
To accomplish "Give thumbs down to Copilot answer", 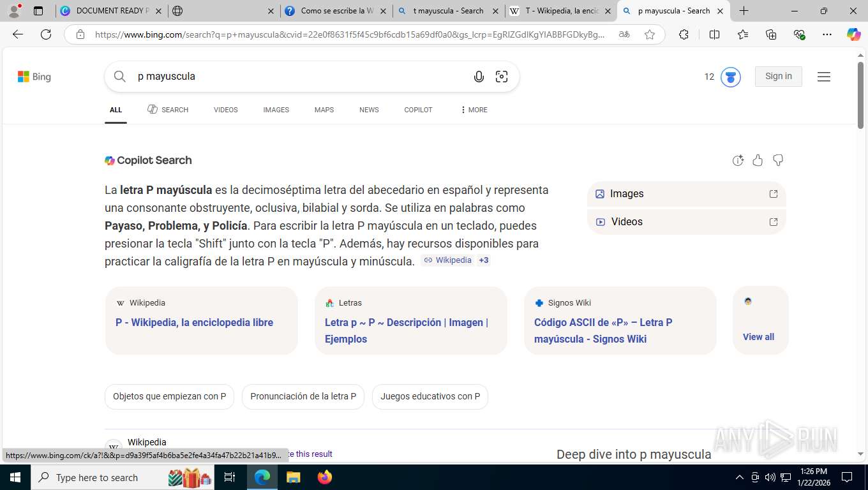I will pos(778,161).
